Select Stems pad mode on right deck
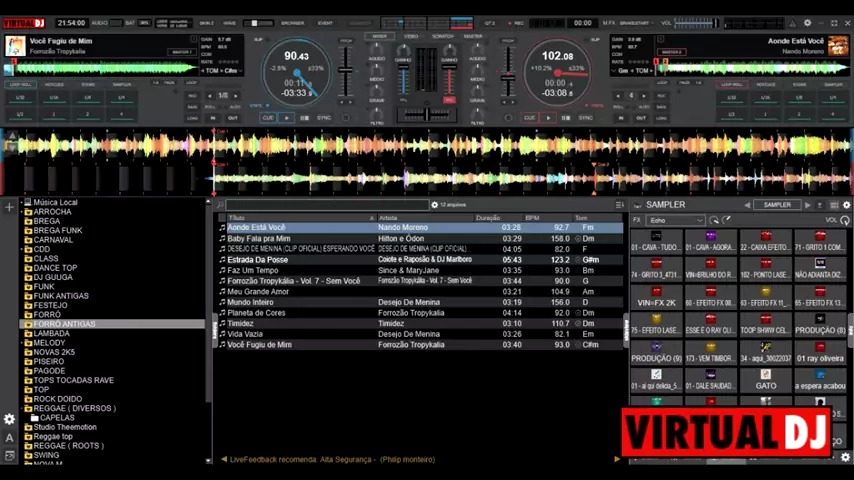Screen dimensions: 854x480 800,84
